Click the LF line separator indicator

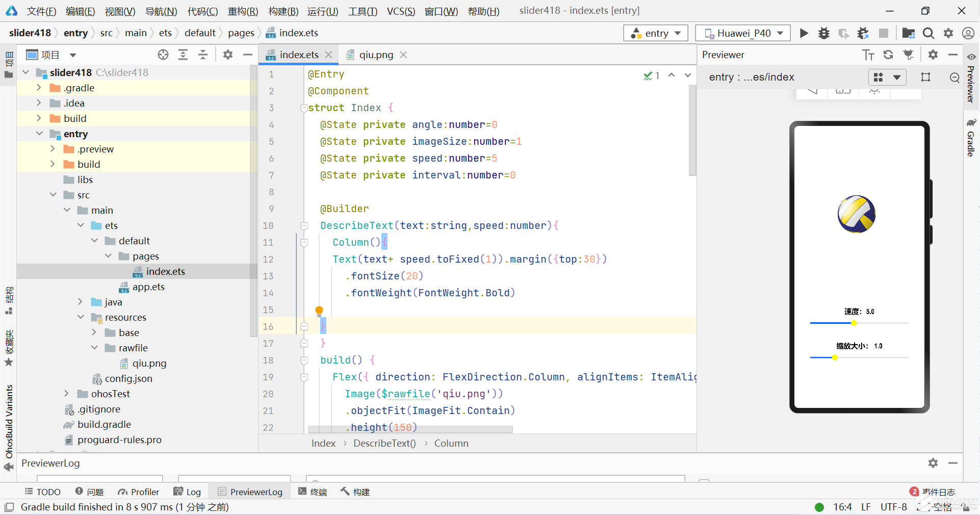[x=866, y=507]
